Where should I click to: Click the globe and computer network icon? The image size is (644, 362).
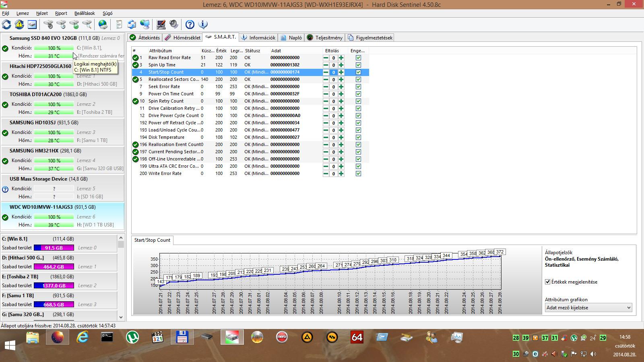pyautogui.click(x=145, y=25)
